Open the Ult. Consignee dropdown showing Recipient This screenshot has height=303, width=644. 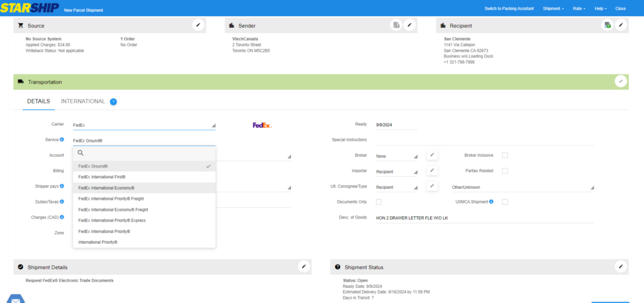397,187
